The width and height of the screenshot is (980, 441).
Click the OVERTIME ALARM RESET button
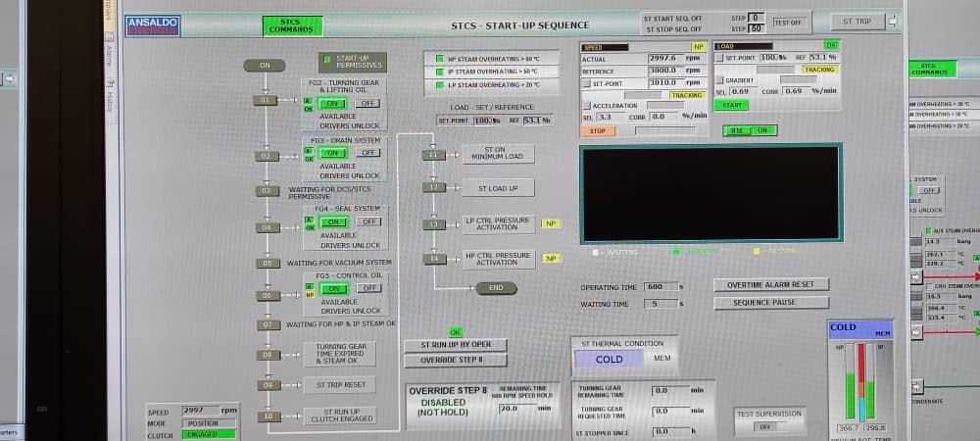[x=771, y=285]
